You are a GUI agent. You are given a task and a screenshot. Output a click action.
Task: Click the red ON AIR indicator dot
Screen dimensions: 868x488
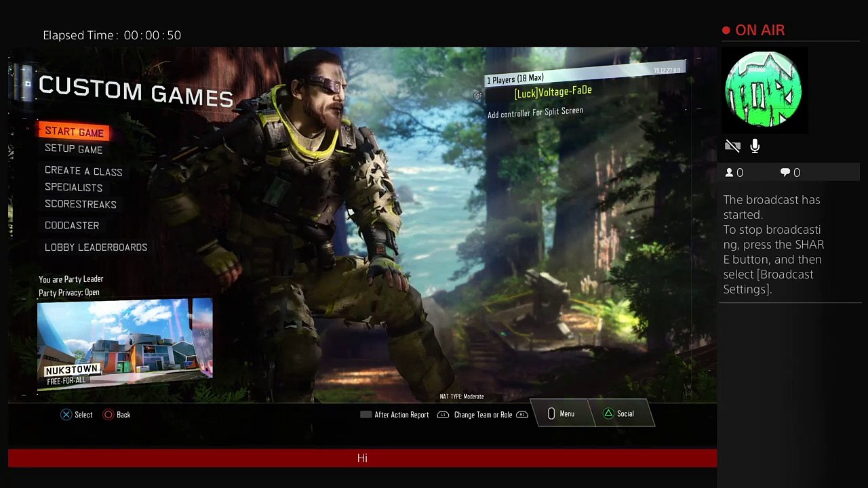point(726,30)
